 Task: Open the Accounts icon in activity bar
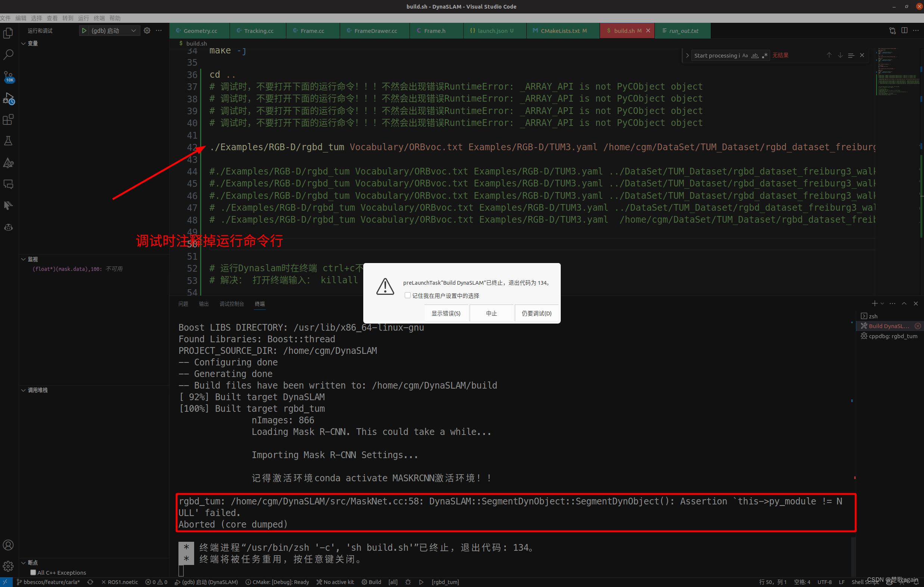tap(9, 545)
